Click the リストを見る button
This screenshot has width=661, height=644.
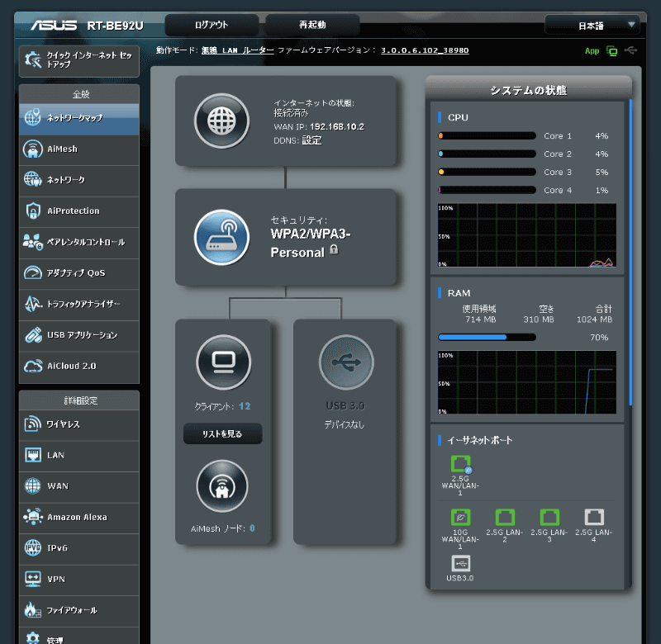click(x=222, y=433)
